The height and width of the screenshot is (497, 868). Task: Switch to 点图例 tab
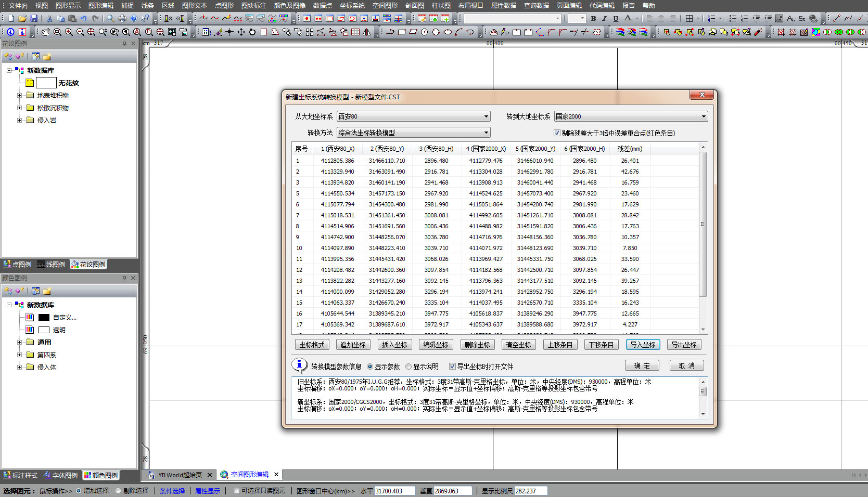18,264
